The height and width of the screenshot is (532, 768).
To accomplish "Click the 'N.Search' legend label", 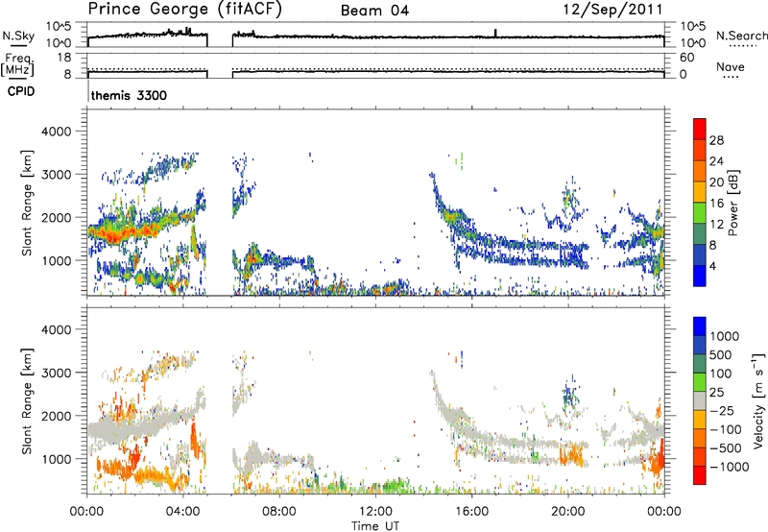I will pos(741,36).
